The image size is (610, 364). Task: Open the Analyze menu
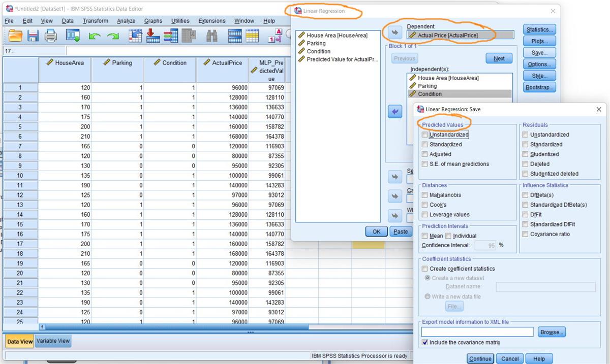[x=126, y=21]
